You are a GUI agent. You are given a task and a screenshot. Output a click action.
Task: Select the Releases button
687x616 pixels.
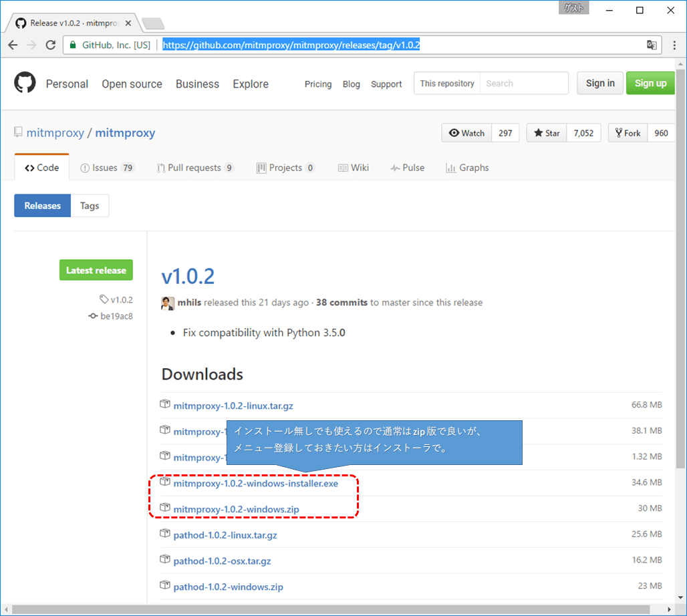[x=43, y=206]
